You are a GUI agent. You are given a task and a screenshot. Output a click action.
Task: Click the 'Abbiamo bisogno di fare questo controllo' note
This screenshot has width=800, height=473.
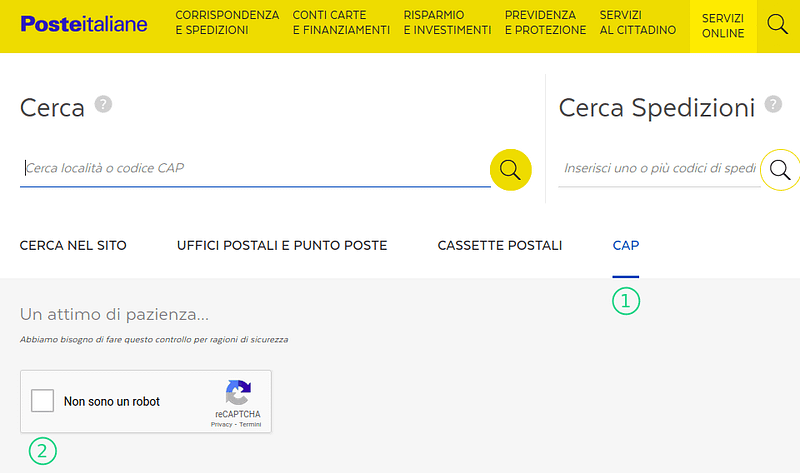tap(154, 339)
